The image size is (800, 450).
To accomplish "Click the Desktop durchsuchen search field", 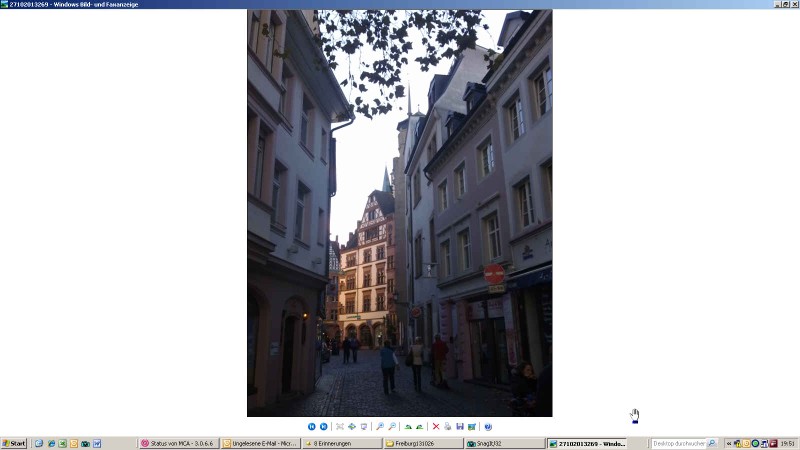I will coord(679,443).
